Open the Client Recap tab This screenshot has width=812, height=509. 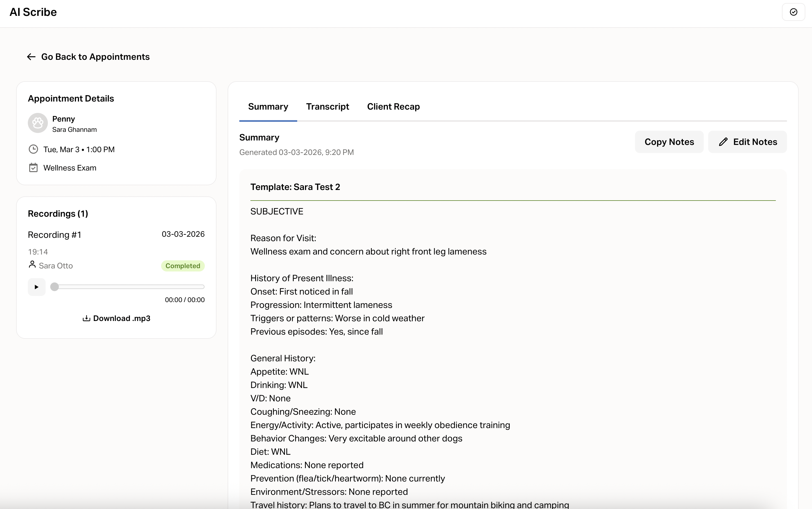click(393, 107)
